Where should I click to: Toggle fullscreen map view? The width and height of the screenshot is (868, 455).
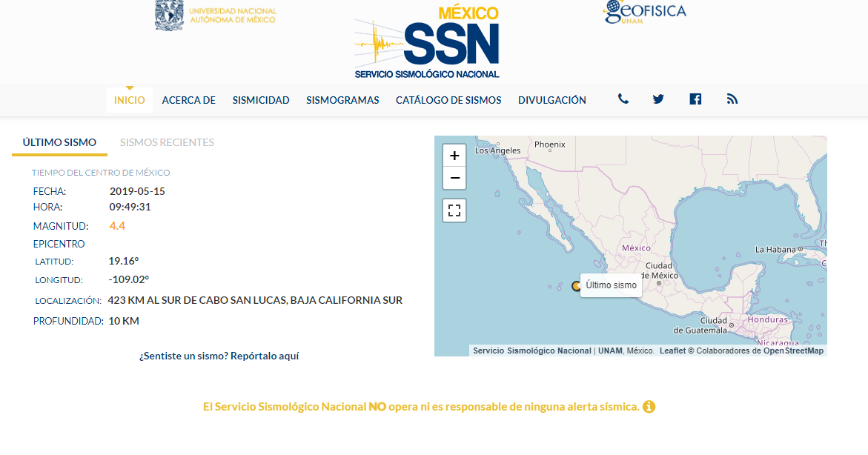tap(454, 210)
